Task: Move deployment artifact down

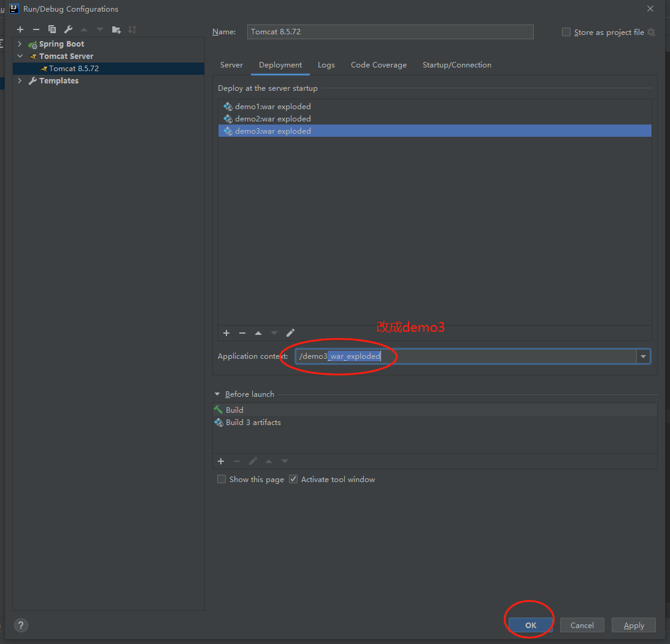Action: [x=274, y=333]
